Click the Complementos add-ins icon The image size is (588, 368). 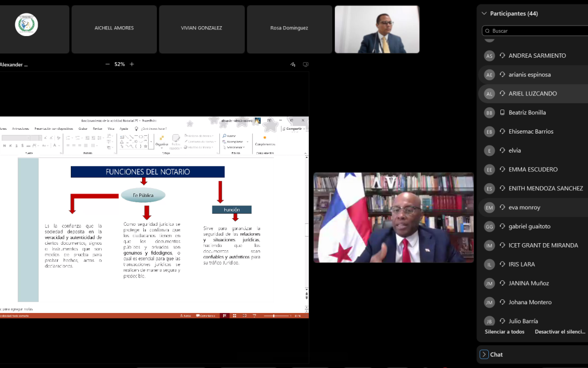coord(265,141)
